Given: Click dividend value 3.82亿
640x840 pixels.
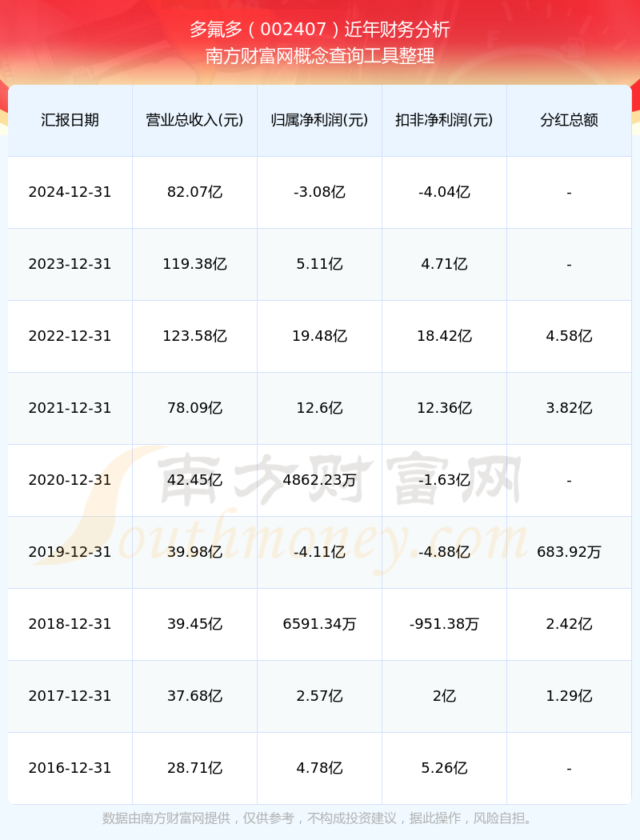Looking at the screenshot, I should click(570, 408).
